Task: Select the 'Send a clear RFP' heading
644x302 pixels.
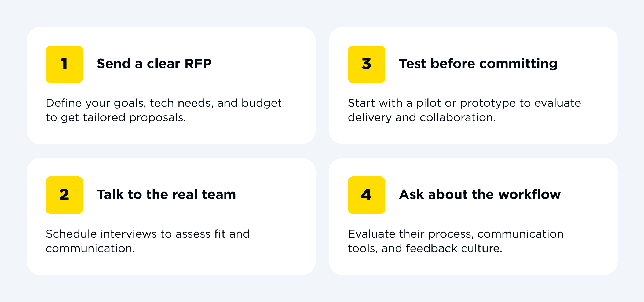Action: (154, 64)
